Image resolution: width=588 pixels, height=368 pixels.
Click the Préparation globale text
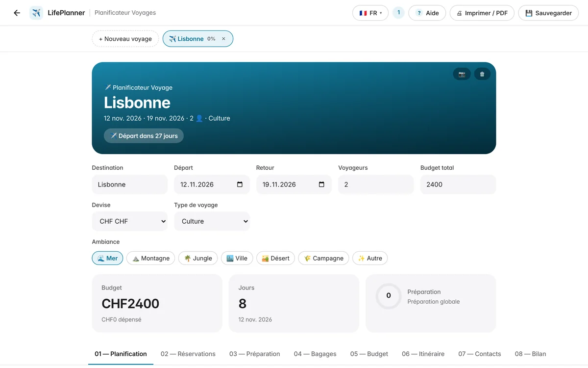(434, 302)
